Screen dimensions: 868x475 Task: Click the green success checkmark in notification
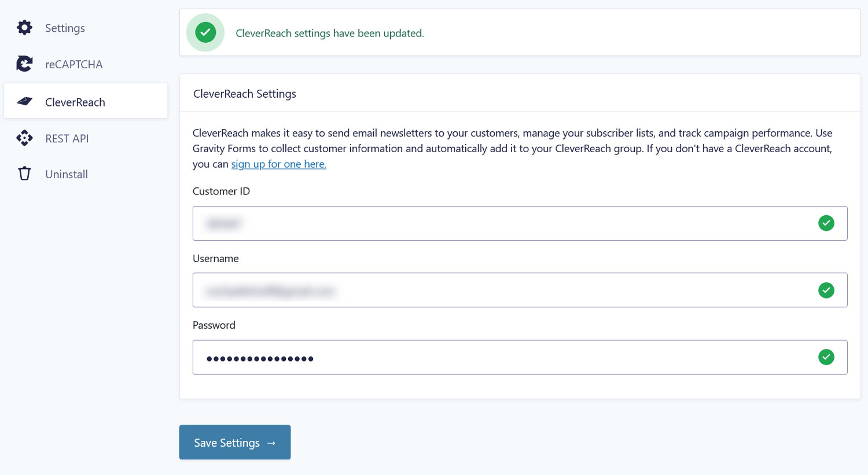(x=205, y=32)
